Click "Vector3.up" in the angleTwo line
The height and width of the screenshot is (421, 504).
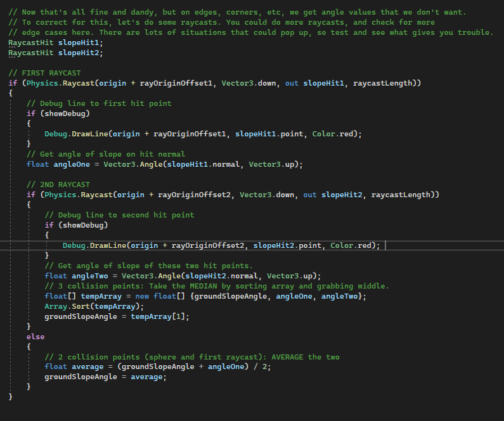290,276
